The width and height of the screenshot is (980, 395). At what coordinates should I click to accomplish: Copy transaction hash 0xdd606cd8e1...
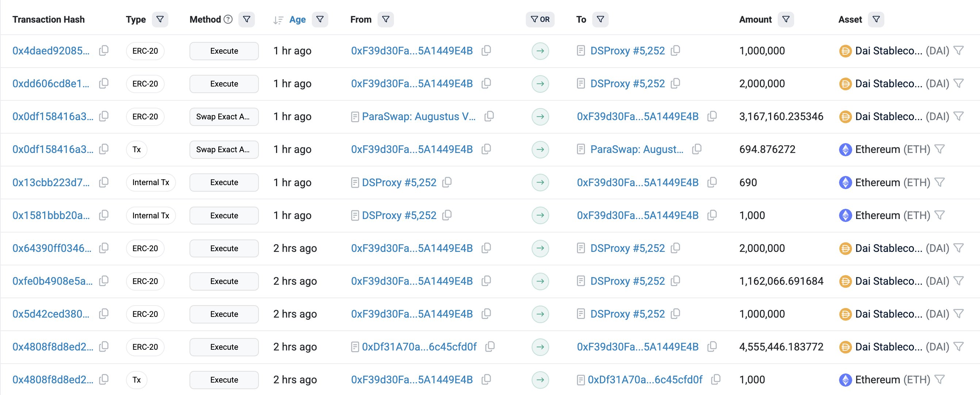(x=104, y=83)
